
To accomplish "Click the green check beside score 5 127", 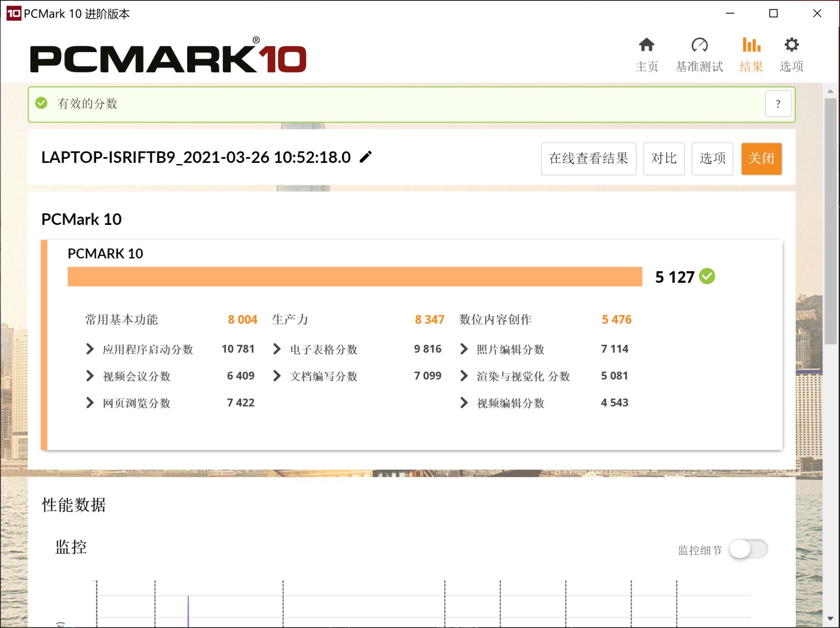I will (707, 276).
